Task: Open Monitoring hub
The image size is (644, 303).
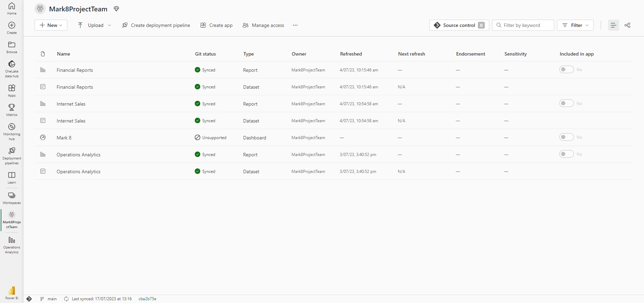Action: click(12, 132)
